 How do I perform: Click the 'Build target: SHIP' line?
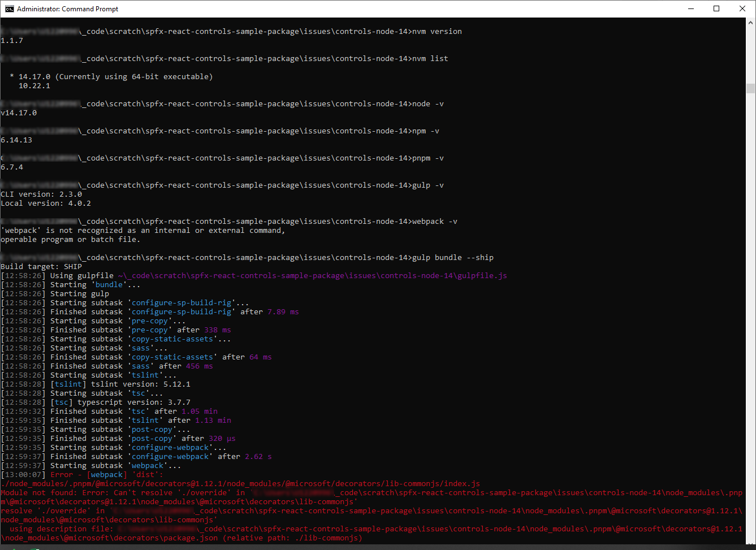coord(42,266)
